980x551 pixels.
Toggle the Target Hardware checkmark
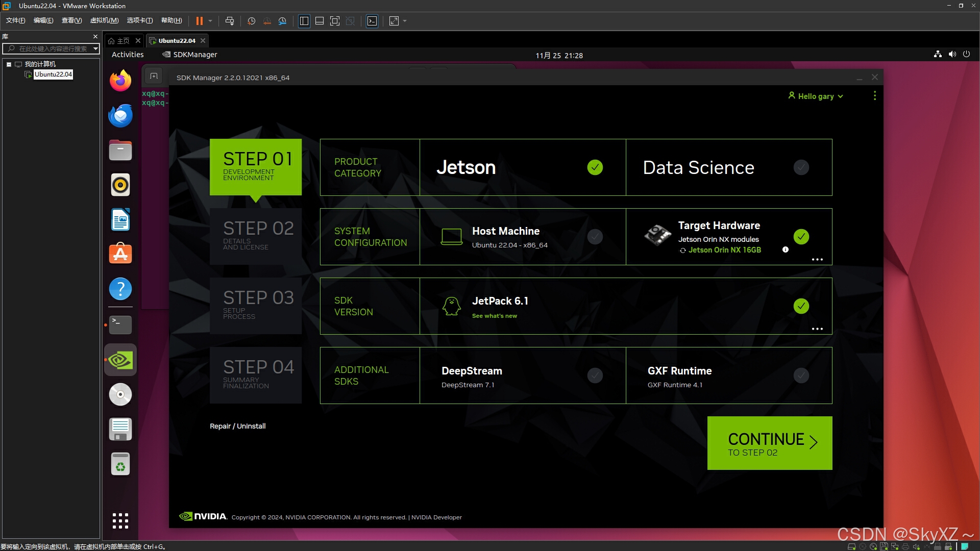801,237
